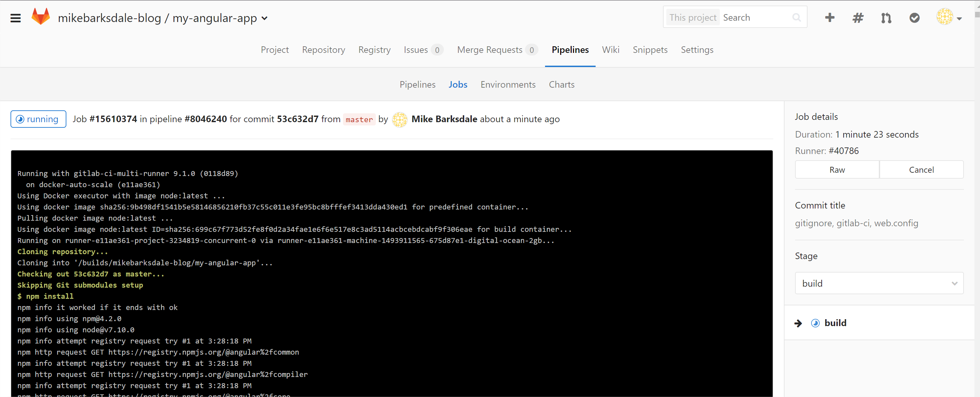The image size is (980, 397).
Task: Open pipeline #8046240
Action: [x=206, y=119]
